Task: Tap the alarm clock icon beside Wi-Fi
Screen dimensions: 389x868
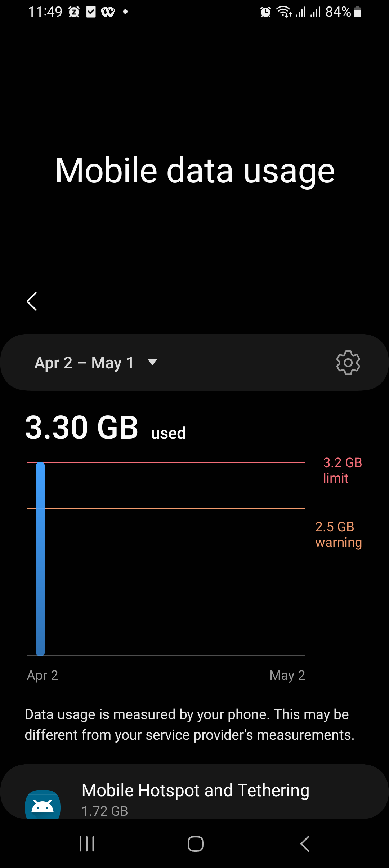Action: (265, 12)
